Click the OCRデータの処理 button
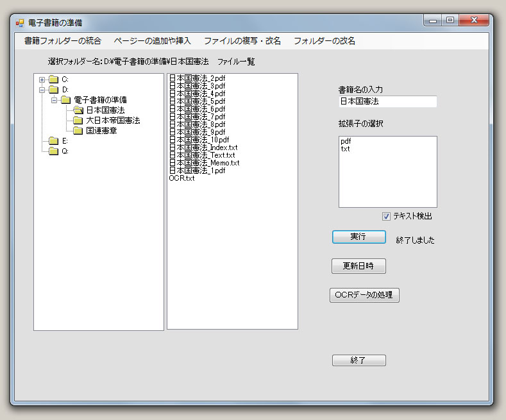 364,295
